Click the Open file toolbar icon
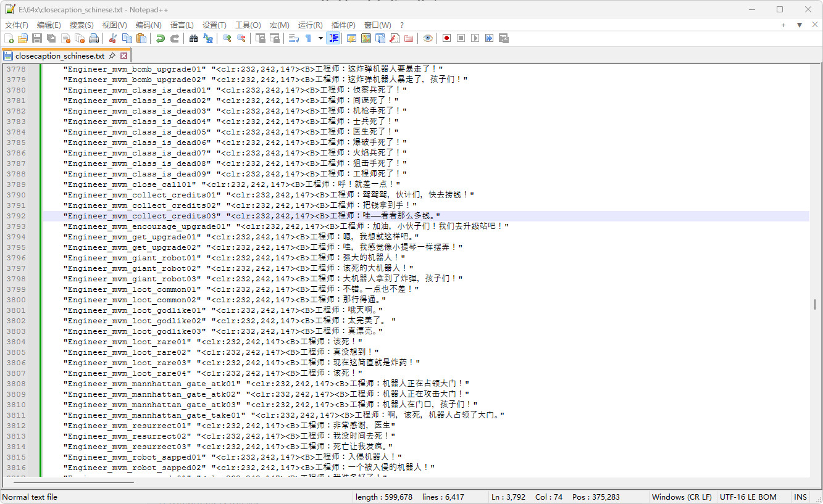The width and height of the screenshot is (823, 504). point(23,38)
